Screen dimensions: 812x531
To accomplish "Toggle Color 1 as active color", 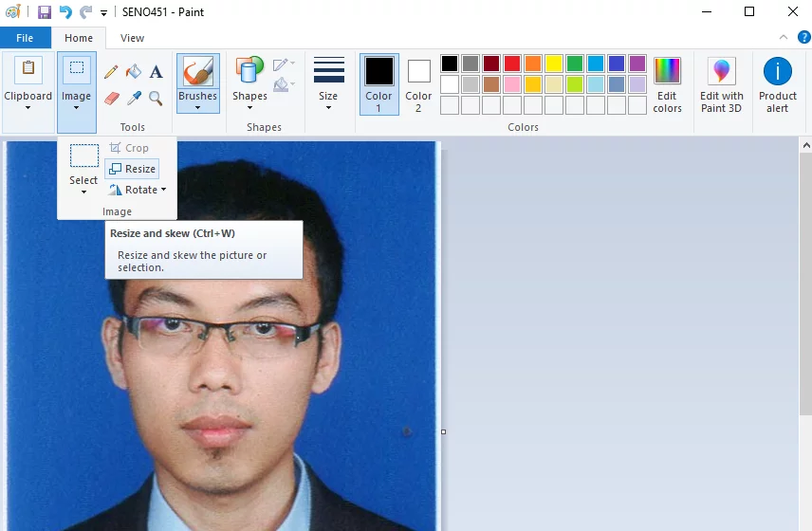I will pyautogui.click(x=379, y=83).
